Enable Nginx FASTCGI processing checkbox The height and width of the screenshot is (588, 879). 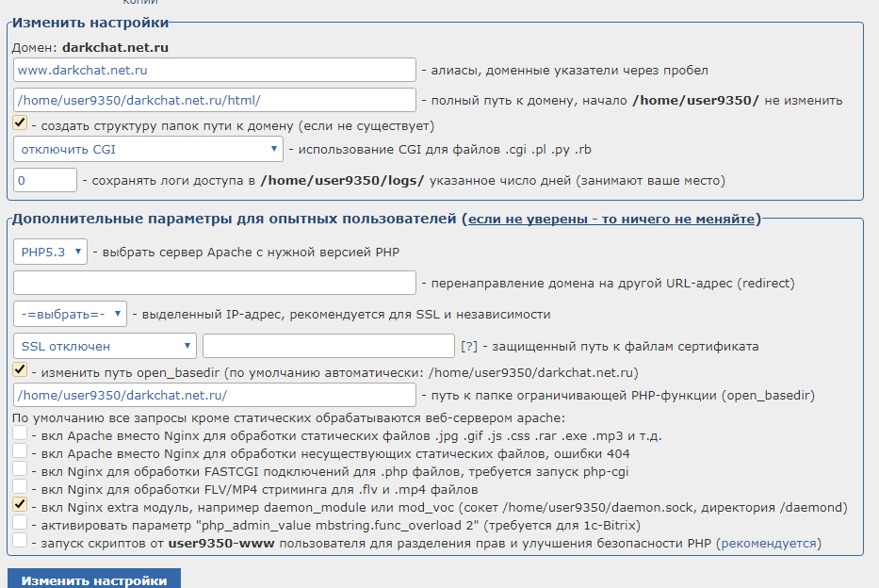[x=20, y=468]
